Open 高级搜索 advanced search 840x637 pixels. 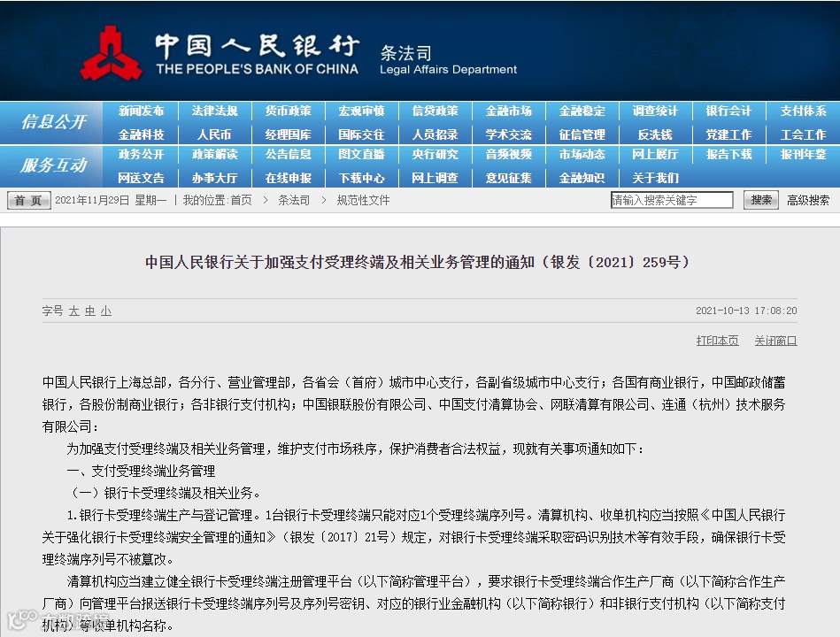click(x=808, y=200)
